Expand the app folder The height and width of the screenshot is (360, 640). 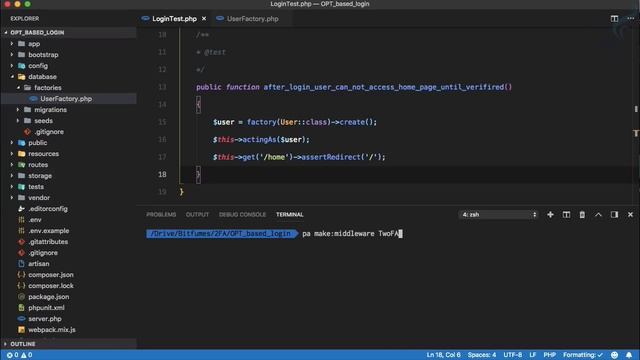[x=34, y=44]
